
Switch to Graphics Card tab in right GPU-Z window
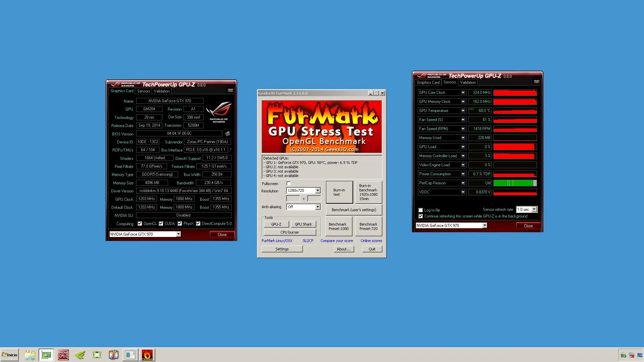click(428, 82)
